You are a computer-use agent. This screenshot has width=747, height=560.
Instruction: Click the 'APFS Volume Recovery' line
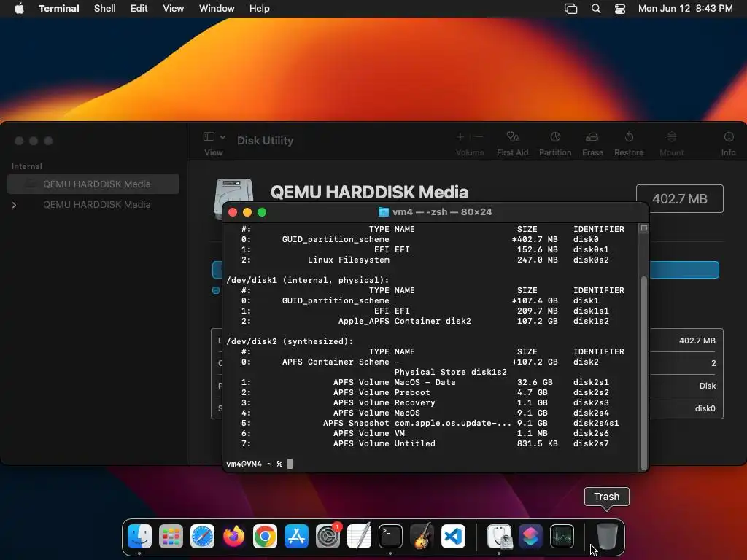[425, 402]
